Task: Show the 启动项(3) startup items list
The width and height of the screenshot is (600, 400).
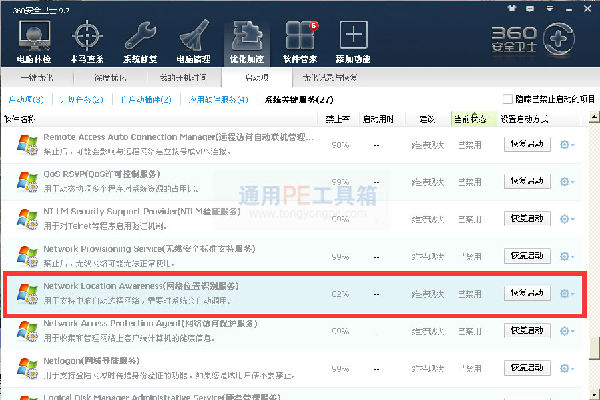Action: [x=26, y=100]
